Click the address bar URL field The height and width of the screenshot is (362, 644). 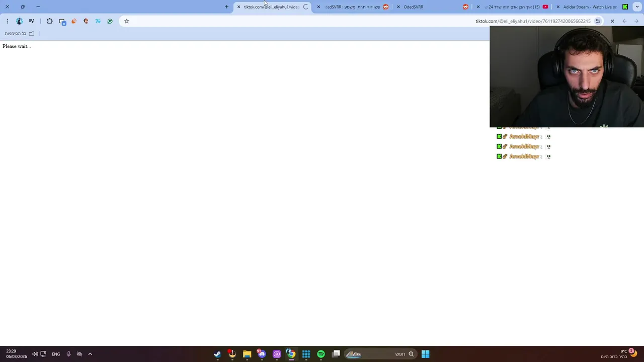[362, 21]
